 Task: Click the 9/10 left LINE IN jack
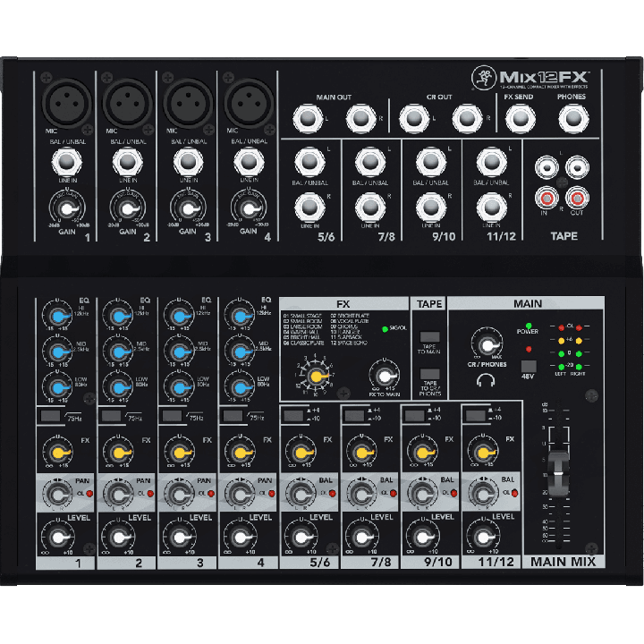coord(431,162)
